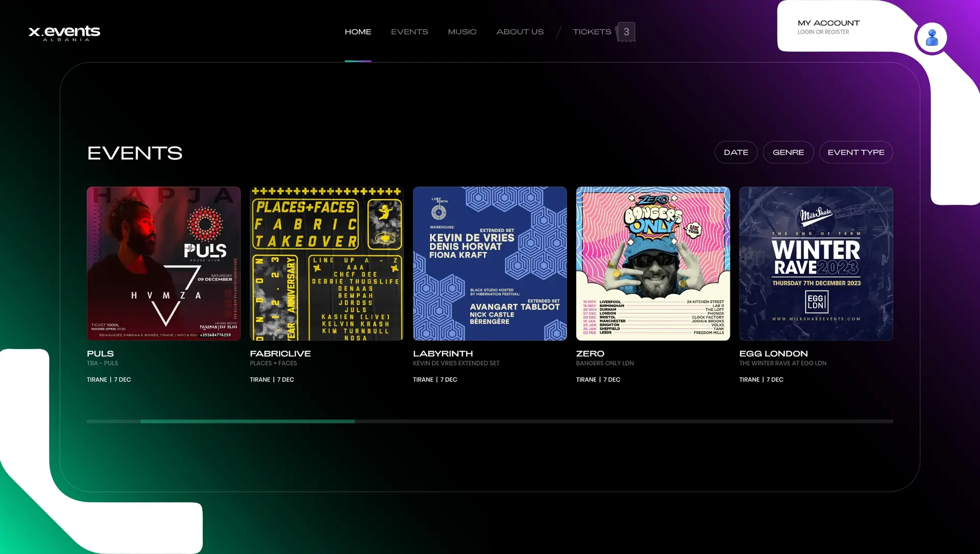Click 'TIRANE | 7 DEC' under FABRICLIVE
This screenshot has height=554, width=980.
272,380
